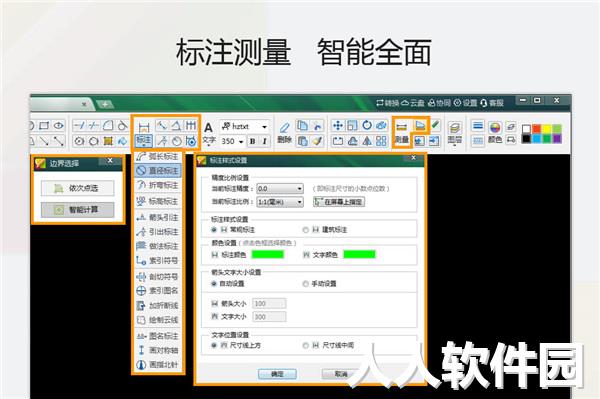Select 直径标注 in the annotation menu
Viewport: 600px width, 399px height.
158,171
